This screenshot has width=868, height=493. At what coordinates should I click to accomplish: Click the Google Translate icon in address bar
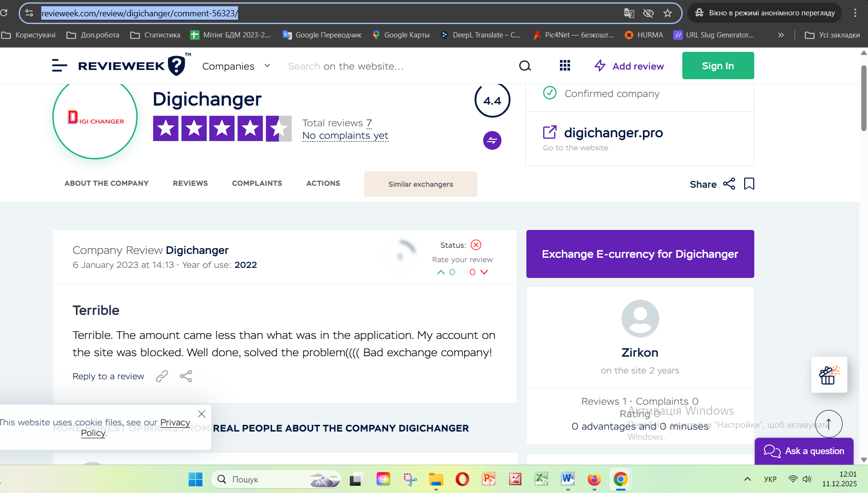[629, 13]
